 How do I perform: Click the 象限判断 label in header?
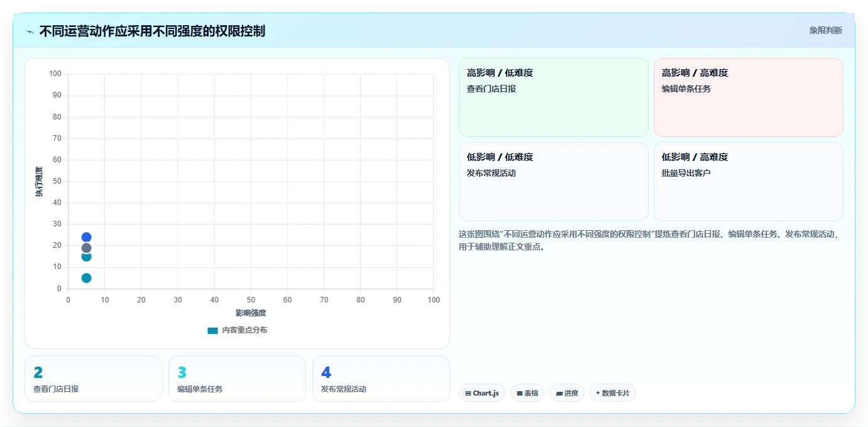825,30
